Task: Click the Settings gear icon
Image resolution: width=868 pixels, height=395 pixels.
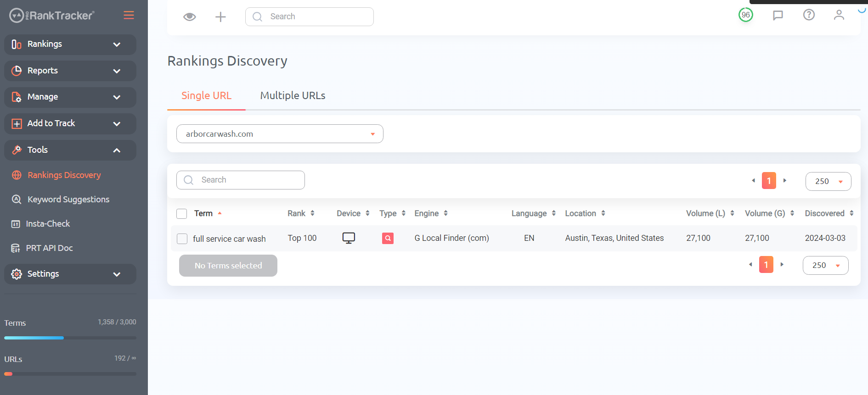Action: (17, 274)
